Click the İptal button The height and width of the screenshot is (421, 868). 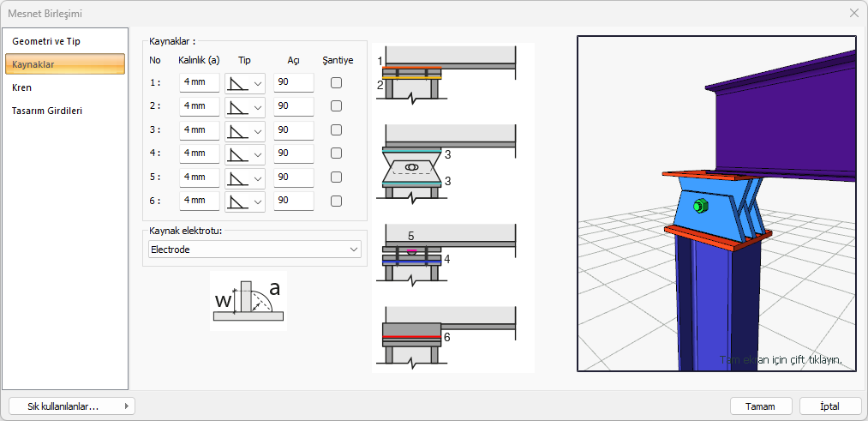click(829, 406)
